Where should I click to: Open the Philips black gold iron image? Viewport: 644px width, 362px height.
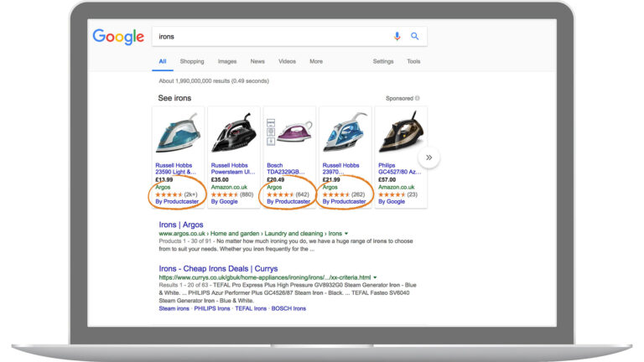[401, 132]
